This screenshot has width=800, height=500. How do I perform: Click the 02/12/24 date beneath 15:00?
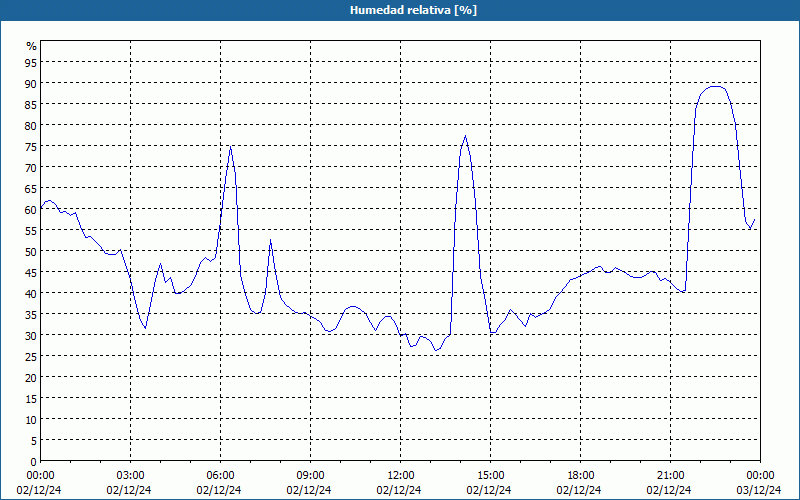489,490
